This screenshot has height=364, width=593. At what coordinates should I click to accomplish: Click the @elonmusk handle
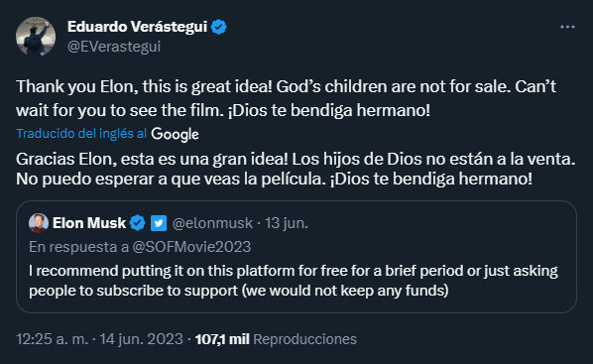(x=212, y=223)
